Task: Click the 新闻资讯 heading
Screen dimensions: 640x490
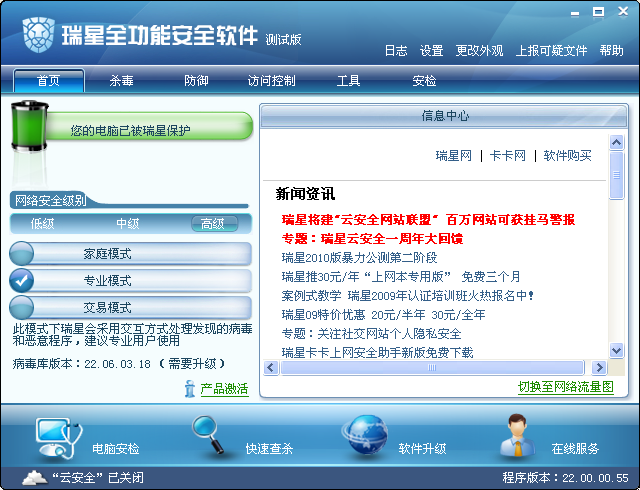Action: tap(305, 194)
